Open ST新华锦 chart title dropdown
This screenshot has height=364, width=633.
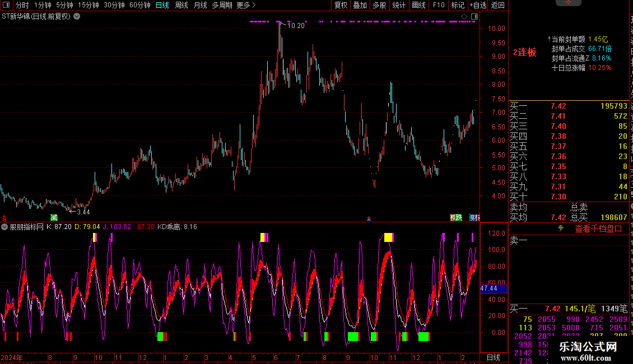[x=77, y=17]
